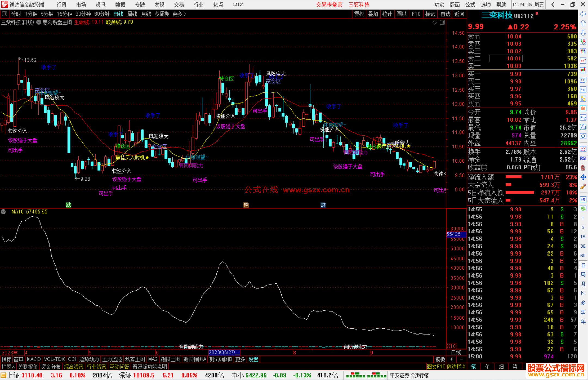Open the F12 sidebar icon

(x=583, y=118)
